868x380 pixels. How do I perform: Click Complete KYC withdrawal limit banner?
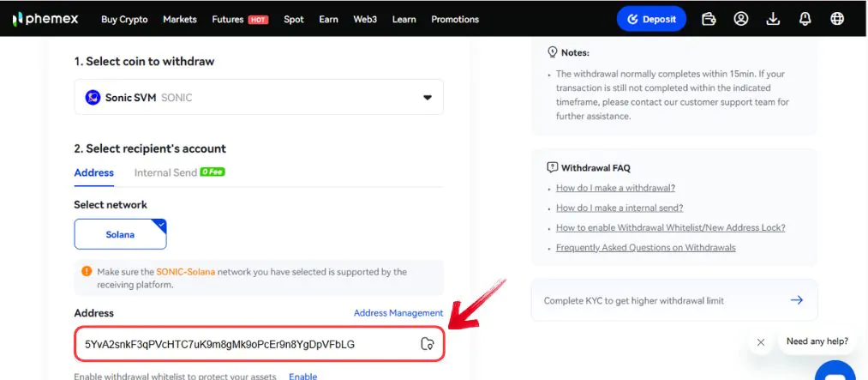[674, 300]
